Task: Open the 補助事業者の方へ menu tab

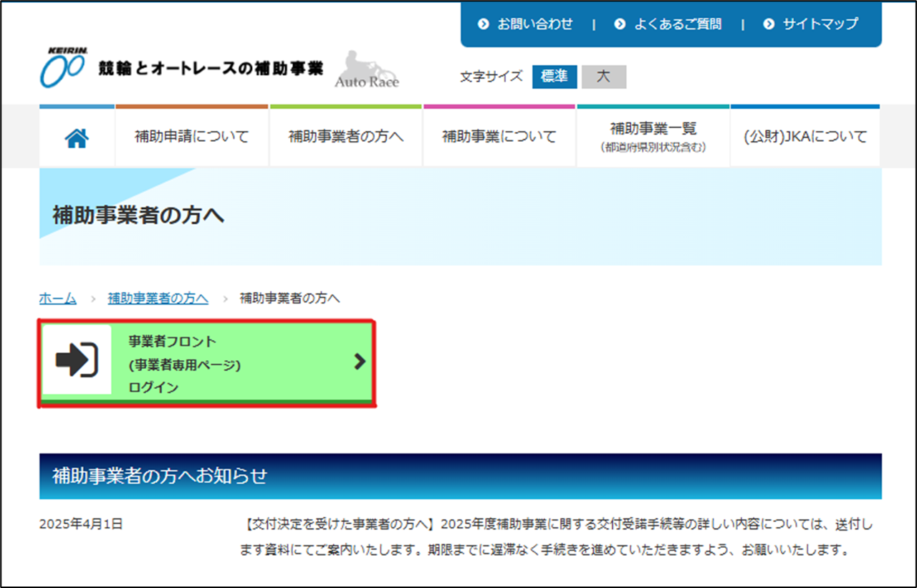Action: (346, 136)
